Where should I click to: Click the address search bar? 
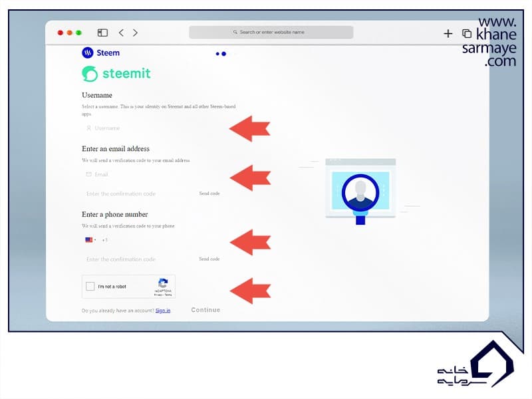click(271, 32)
